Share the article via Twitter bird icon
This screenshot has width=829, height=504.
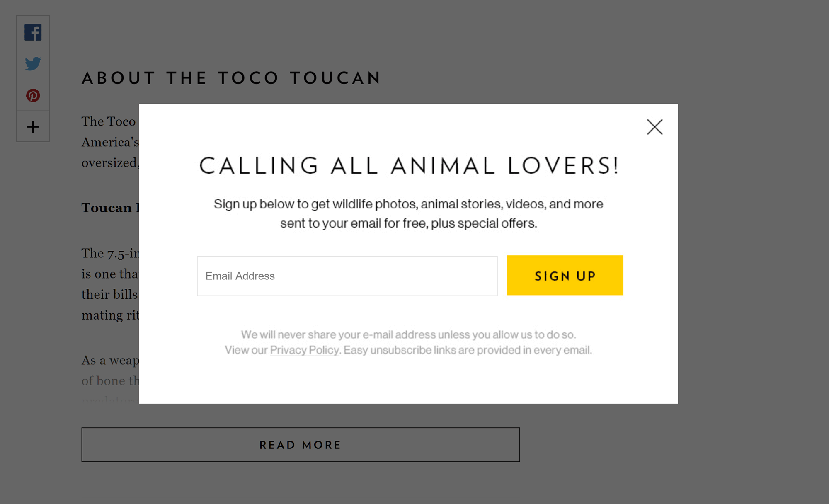[x=33, y=64]
